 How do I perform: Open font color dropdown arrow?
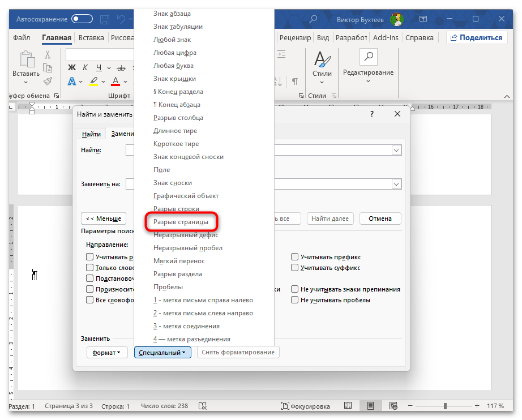pyautogui.click(x=125, y=82)
